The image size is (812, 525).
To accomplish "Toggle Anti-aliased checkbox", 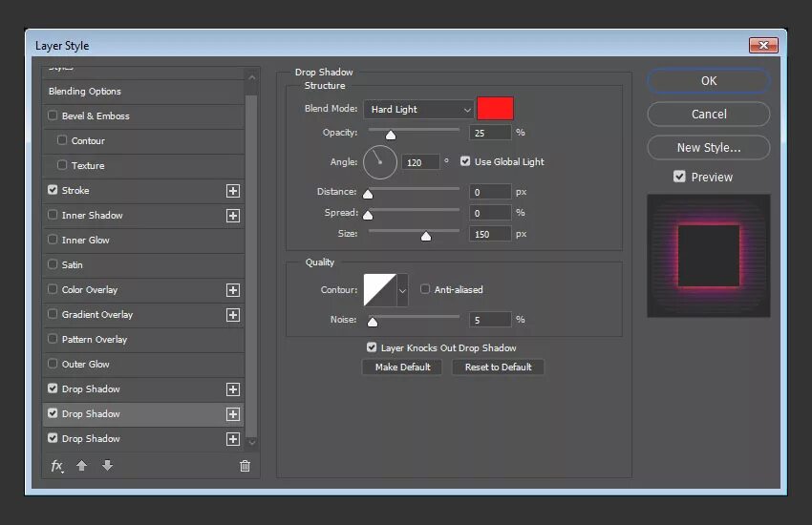I will tap(425, 288).
